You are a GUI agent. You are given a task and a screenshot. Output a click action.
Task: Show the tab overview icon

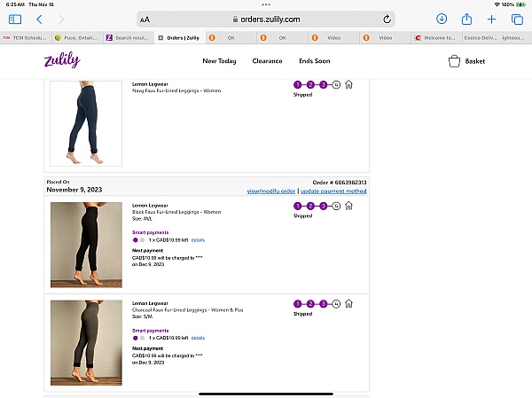click(x=517, y=20)
